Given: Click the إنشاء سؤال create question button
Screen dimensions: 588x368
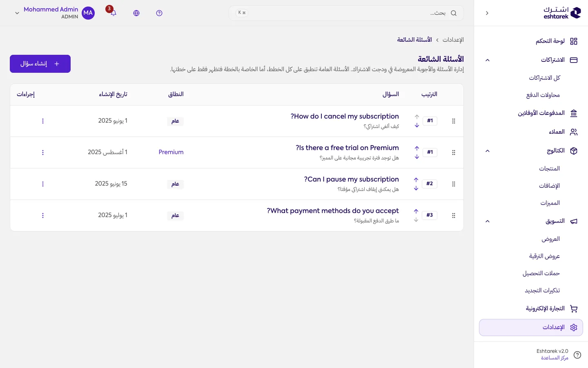Looking at the screenshot, I should (x=40, y=64).
